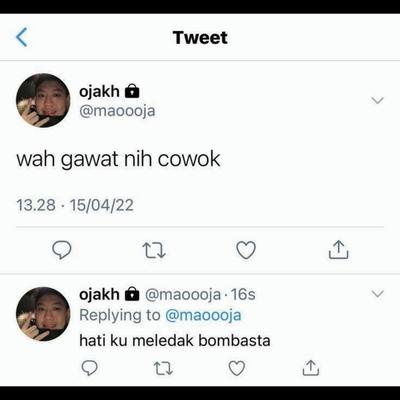Reply to the 'hati ku meledak' tweet
The image size is (400, 400).
point(90,368)
